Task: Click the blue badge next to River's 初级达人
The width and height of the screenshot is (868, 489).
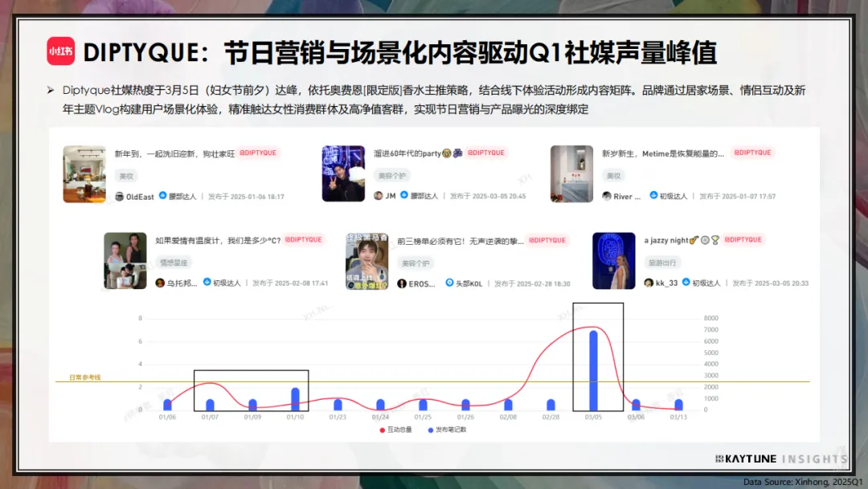Action: [653, 195]
